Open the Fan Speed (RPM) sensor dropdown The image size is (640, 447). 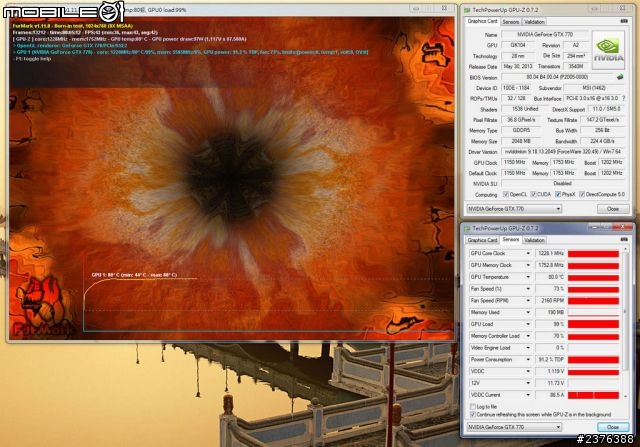(528, 301)
